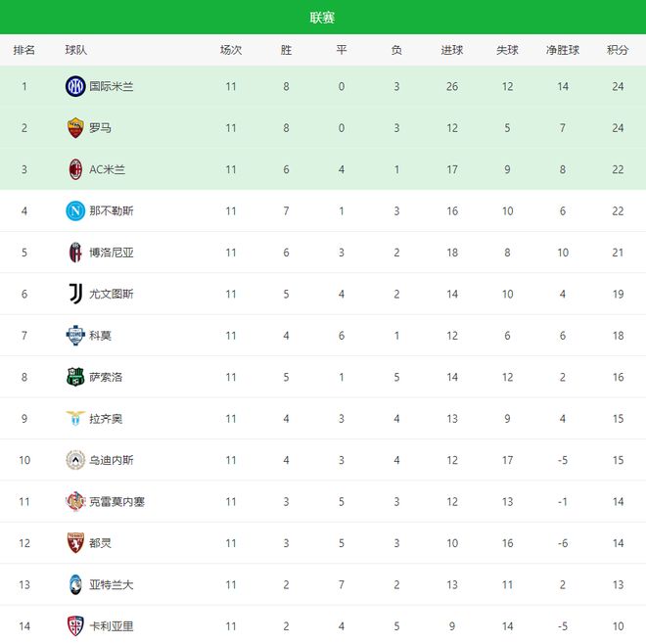Click the Napoli club crest icon

[75, 210]
